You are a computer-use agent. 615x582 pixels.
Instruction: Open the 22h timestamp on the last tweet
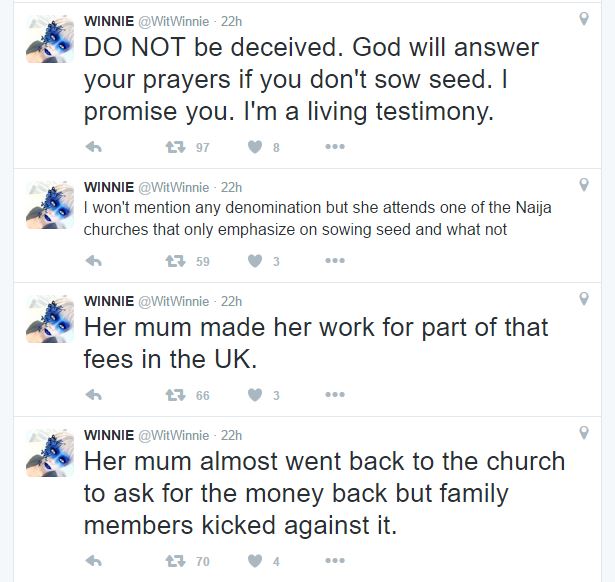point(231,435)
